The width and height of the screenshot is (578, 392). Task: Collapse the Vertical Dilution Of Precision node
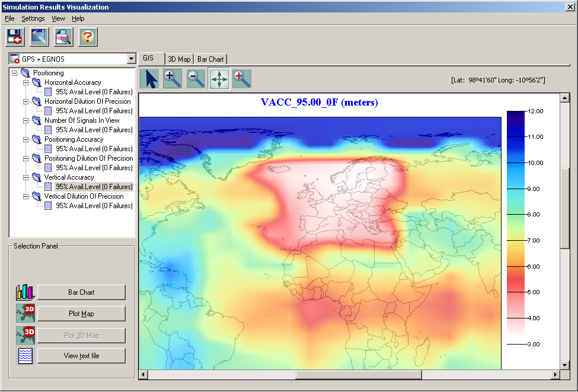[x=26, y=196]
